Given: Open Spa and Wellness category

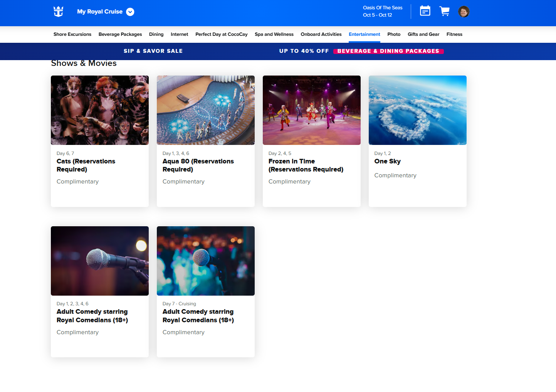Looking at the screenshot, I should (274, 34).
